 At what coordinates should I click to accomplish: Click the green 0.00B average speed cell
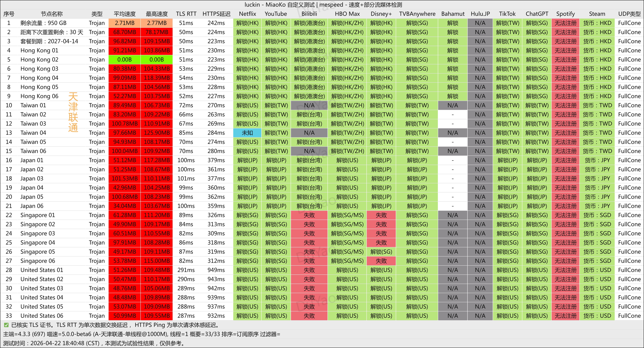(x=125, y=59)
